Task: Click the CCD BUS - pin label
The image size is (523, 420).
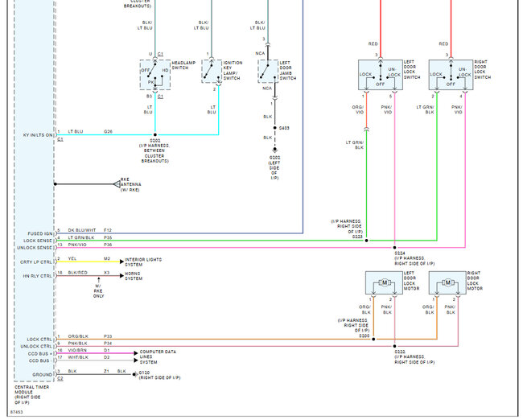Action: point(39,360)
